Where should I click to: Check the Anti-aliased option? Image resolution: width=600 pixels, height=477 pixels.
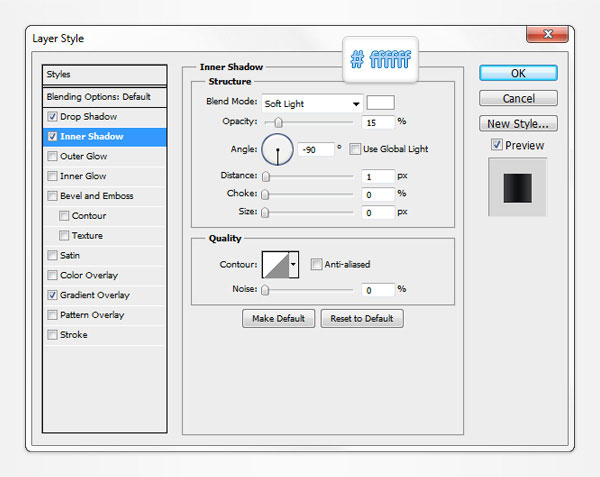316,264
